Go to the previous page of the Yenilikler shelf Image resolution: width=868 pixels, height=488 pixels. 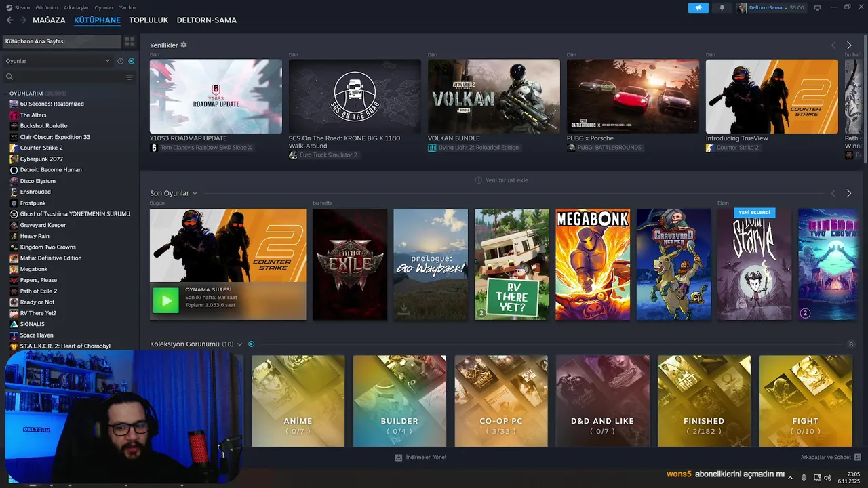click(833, 45)
